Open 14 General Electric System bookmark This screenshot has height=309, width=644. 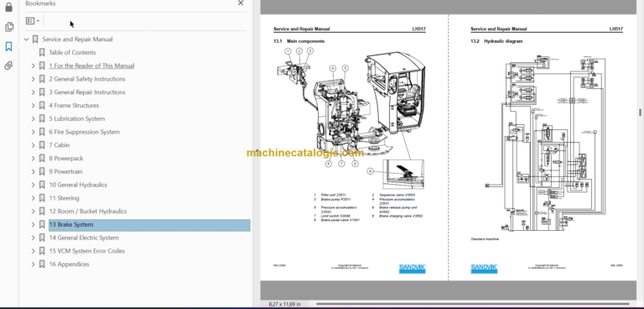point(84,238)
